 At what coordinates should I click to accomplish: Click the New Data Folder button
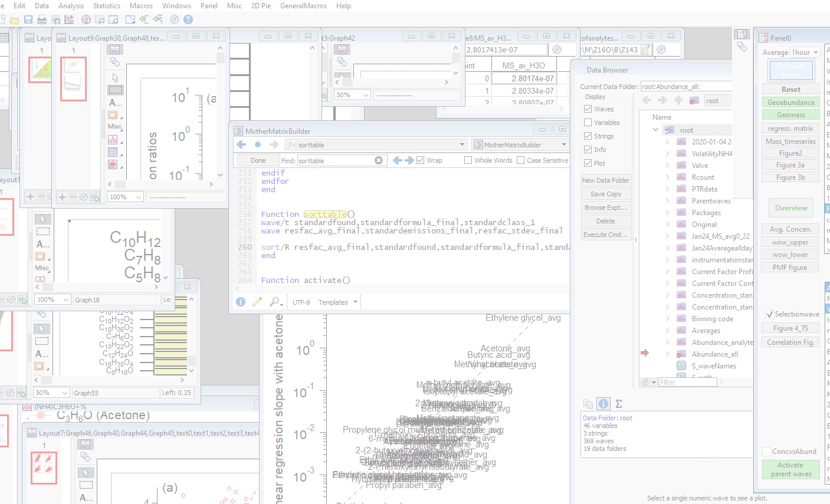(606, 180)
